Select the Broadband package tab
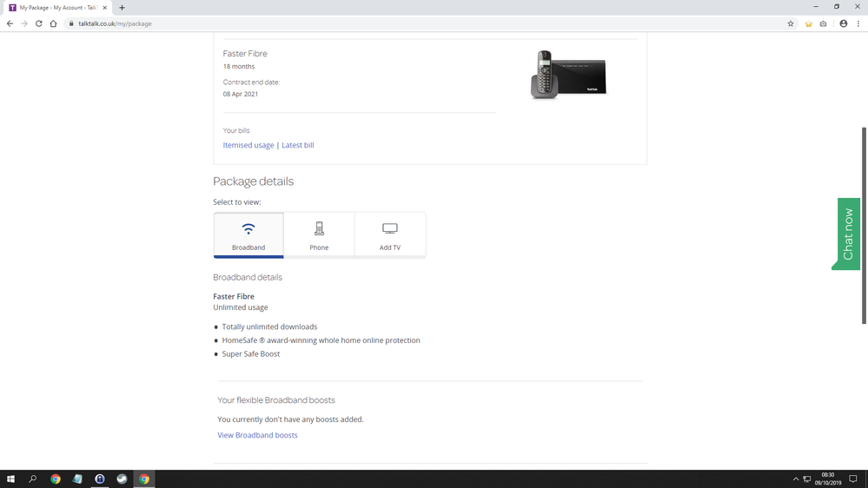The width and height of the screenshot is (868, 488). click(x=248, y=234)
